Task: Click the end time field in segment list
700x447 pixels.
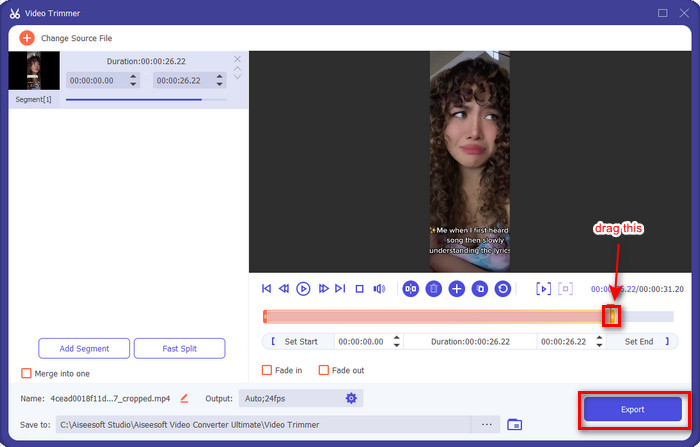Action: [190, 80]
